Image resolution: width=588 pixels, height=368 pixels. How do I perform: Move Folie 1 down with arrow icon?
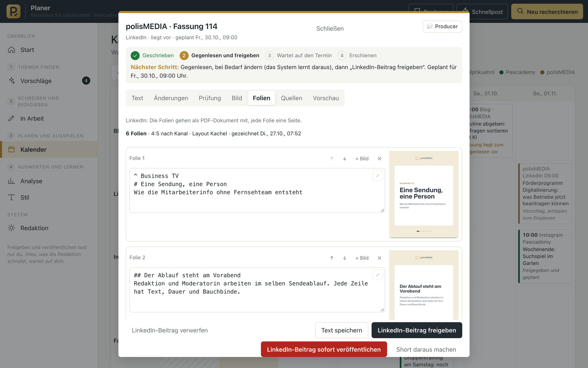pos(344,159)
